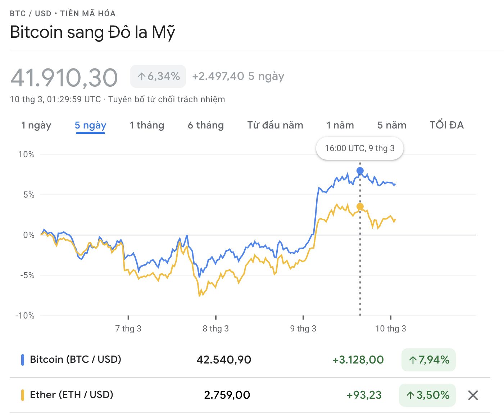Click the Ether price 2.759,00

coord(227,395)
